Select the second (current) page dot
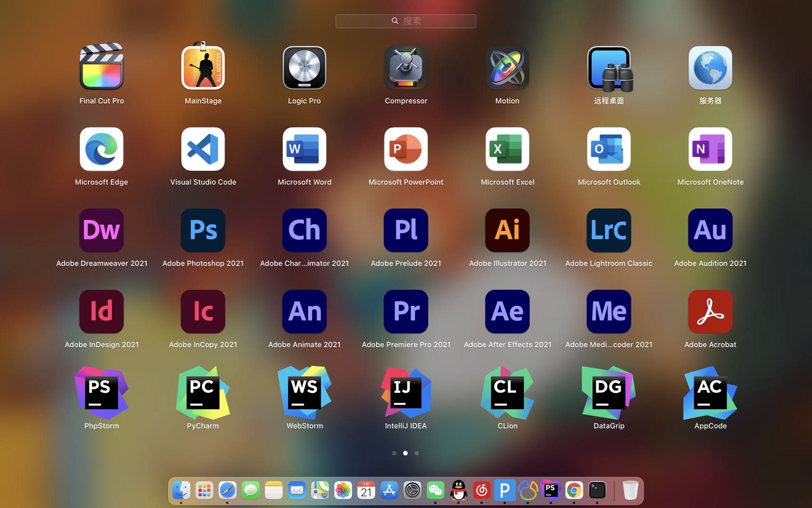812x508 pixels. (406, 453)
